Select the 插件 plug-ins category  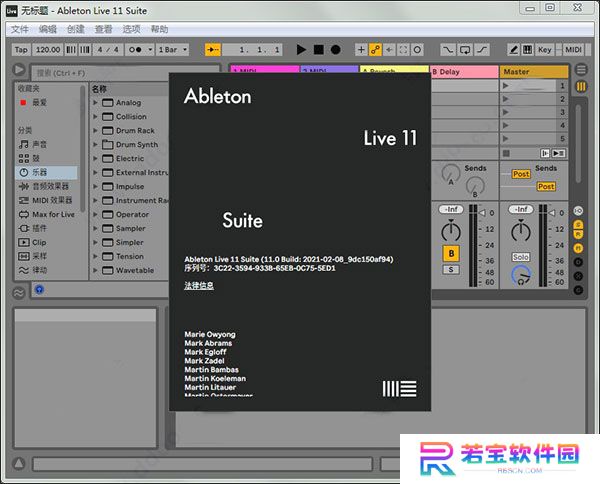pos(48,228)
